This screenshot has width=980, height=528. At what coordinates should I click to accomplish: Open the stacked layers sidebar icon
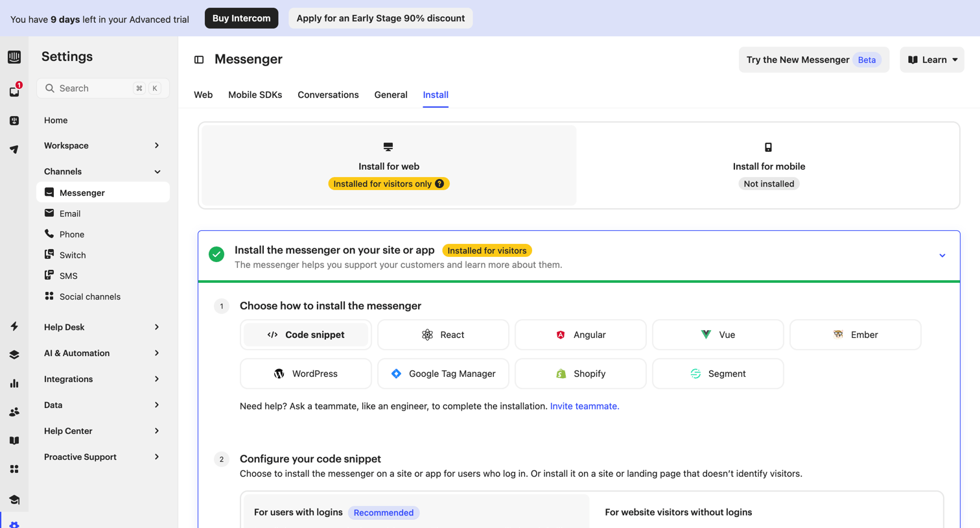14,355
